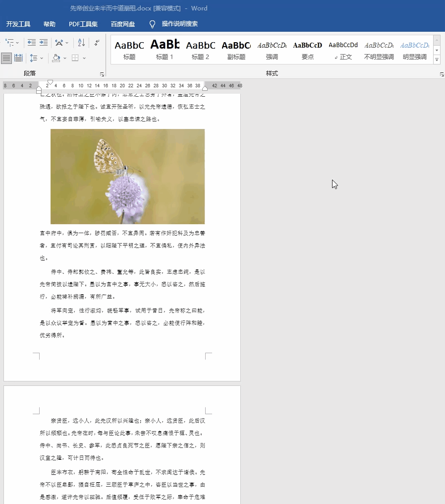Click the first line indent ruler marker

[x=50, y=82]
